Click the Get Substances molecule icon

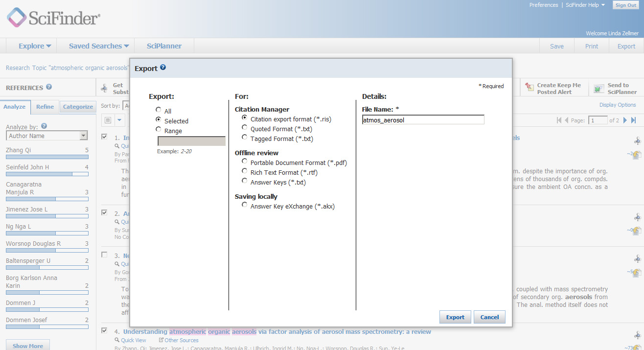[x=104, y=88]
